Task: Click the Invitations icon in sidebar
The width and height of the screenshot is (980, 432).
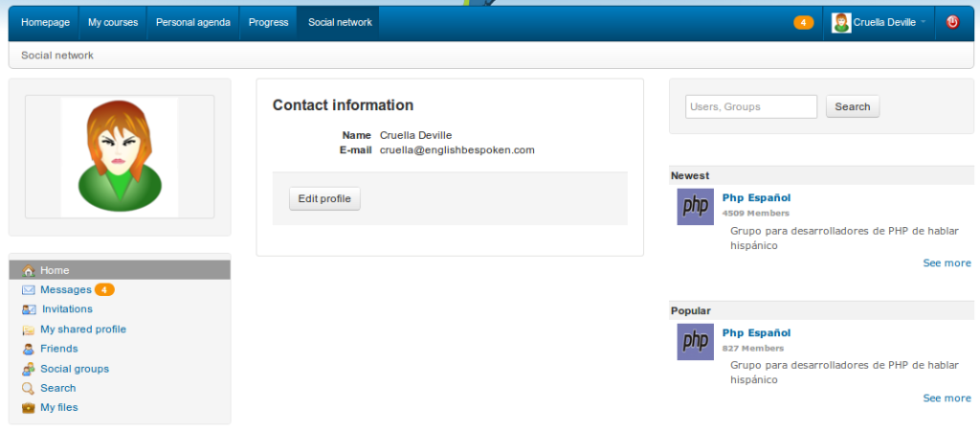Action: 29,309
